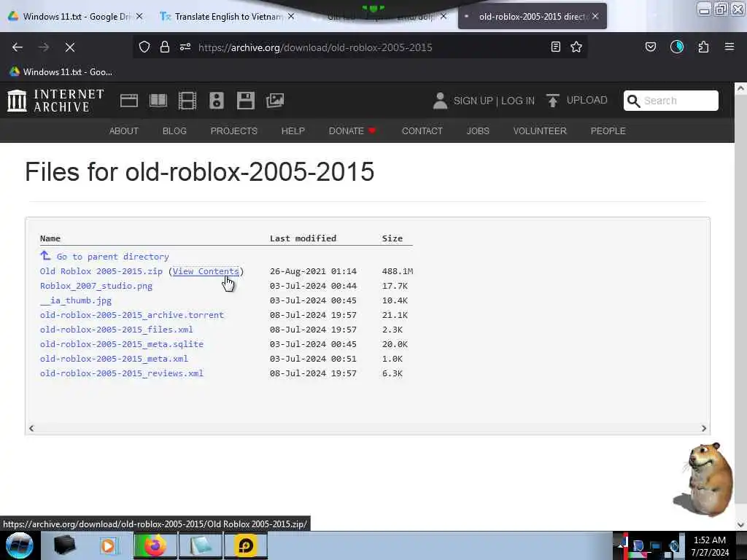This screenshot has height=560, width=747.
Task: Open the Software floppy disk icon
Action: click(246, 101)
